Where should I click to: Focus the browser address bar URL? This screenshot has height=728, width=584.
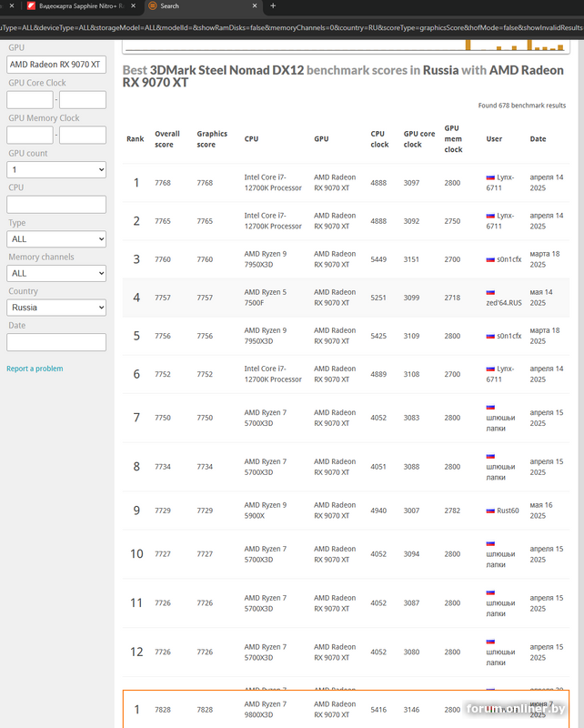[292, 28]
